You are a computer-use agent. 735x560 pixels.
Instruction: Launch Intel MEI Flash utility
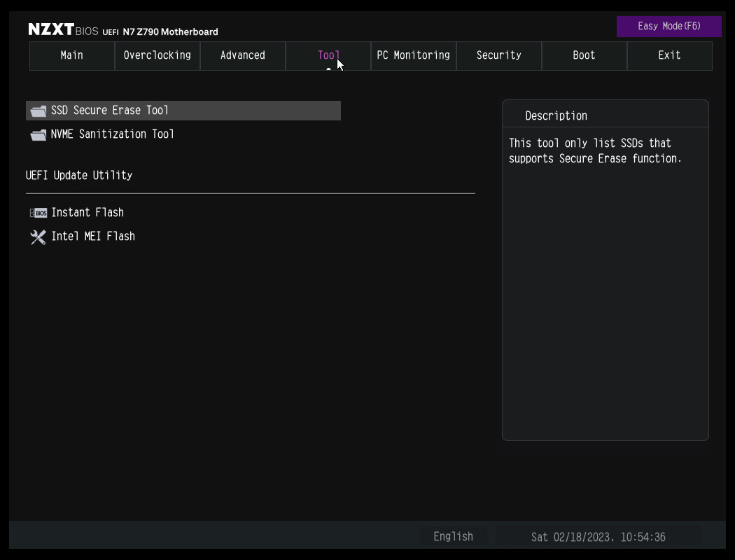[x=93, y=237]
